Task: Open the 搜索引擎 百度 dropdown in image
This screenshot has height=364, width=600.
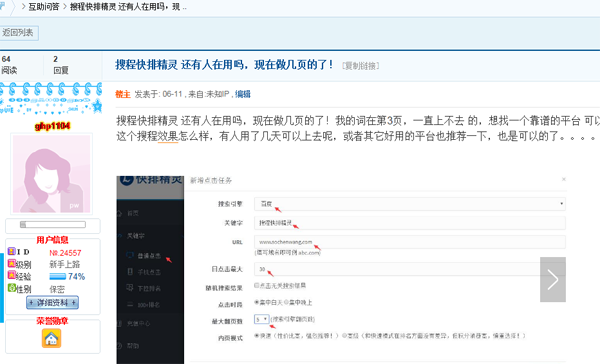Action: 410,204
